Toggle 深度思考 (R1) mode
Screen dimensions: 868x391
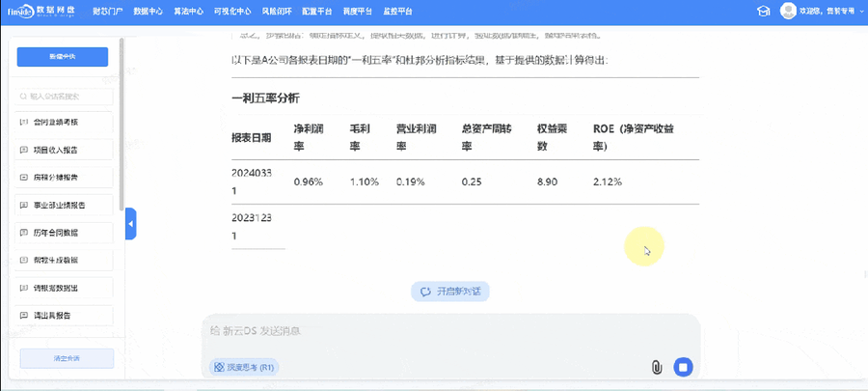click(243, 367)
